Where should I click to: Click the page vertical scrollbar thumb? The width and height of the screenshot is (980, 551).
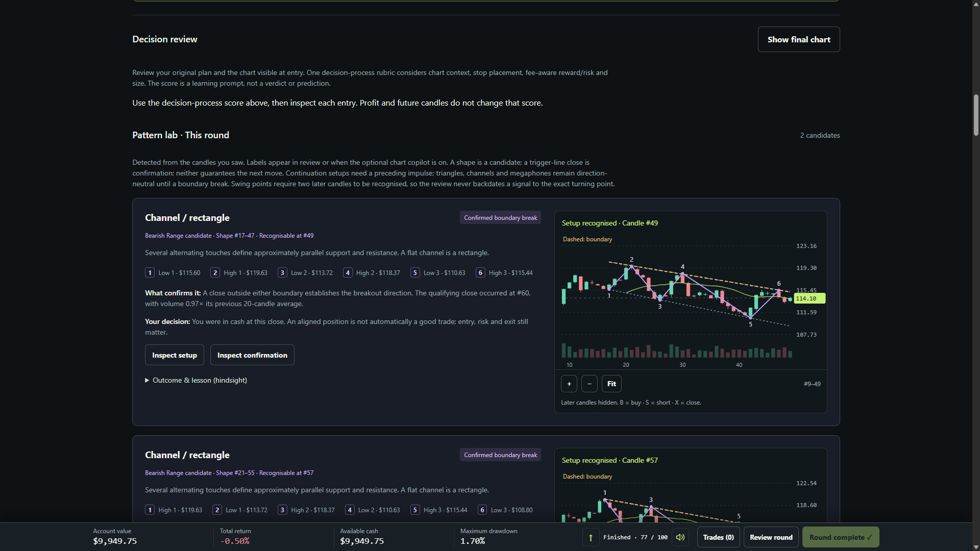tap(976, 115)
